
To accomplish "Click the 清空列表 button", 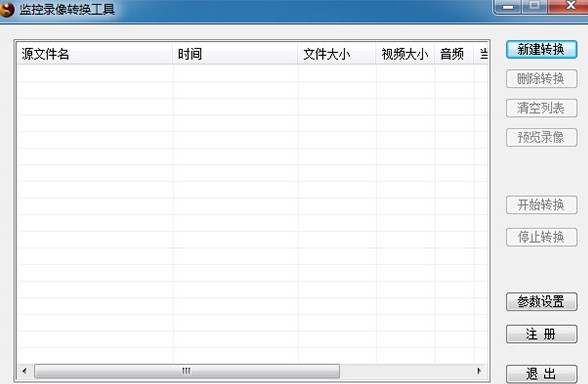I will [x=541, y=108].
